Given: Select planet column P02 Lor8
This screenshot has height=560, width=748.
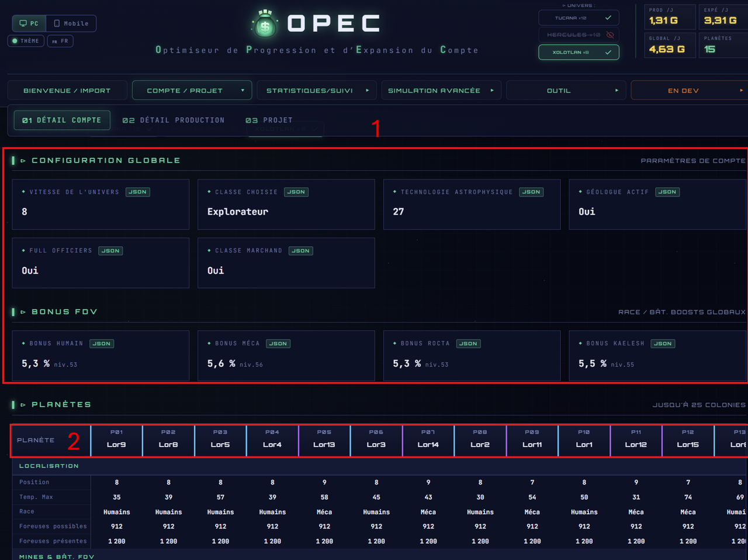Looking at the screenshot, I should [x=168, y=441].
